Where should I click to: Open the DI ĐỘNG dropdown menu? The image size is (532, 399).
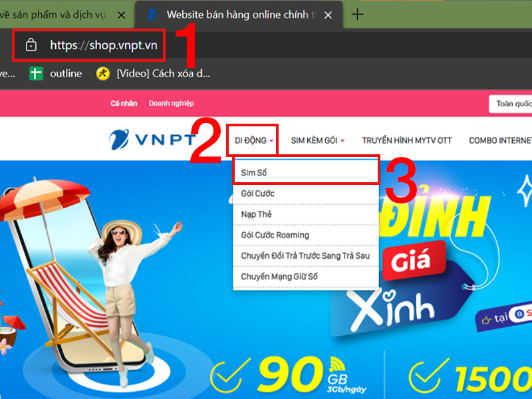click(252, 140)
